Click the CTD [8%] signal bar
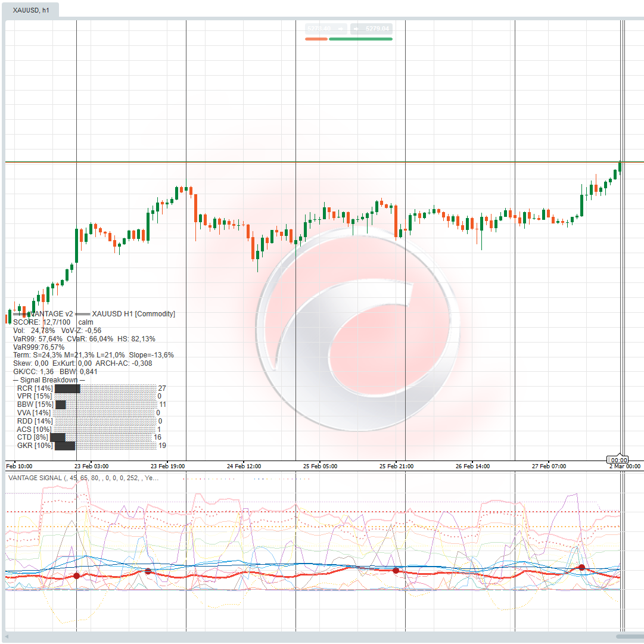This screenshot has height=644, width=644. pos(58,437)
